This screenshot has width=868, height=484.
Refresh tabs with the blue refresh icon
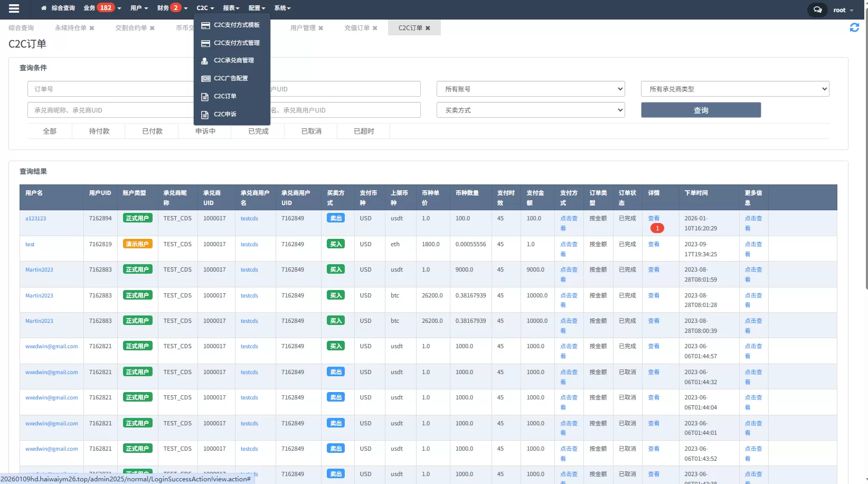pyautogui.click(x=854, y=27)
